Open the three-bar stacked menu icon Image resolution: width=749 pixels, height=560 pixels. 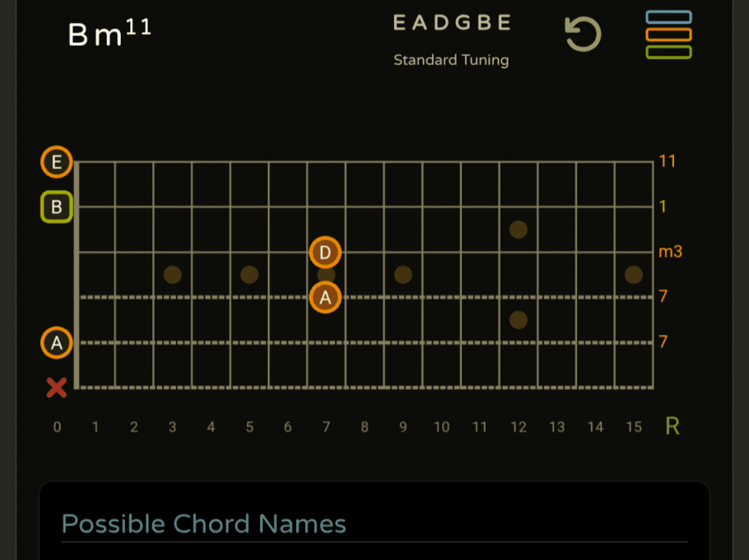coord(668,35)
